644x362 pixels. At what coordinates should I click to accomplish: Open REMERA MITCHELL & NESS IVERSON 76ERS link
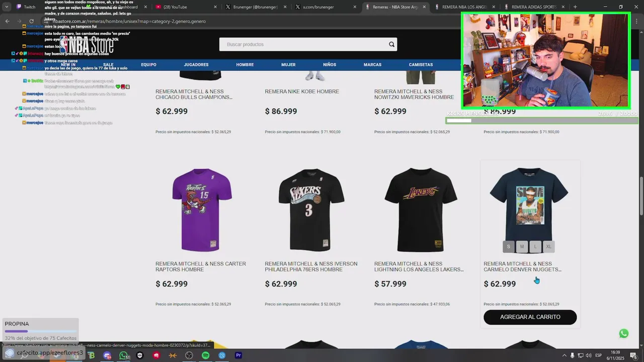311,266
